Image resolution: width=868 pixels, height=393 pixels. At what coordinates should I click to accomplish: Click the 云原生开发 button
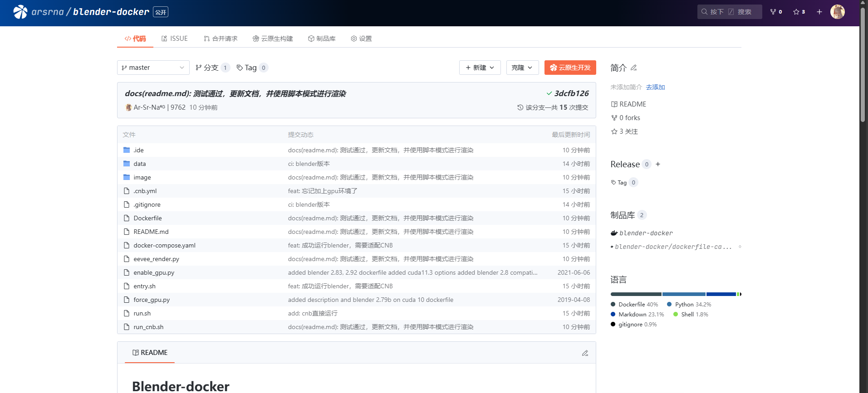[x=570, y=68]
